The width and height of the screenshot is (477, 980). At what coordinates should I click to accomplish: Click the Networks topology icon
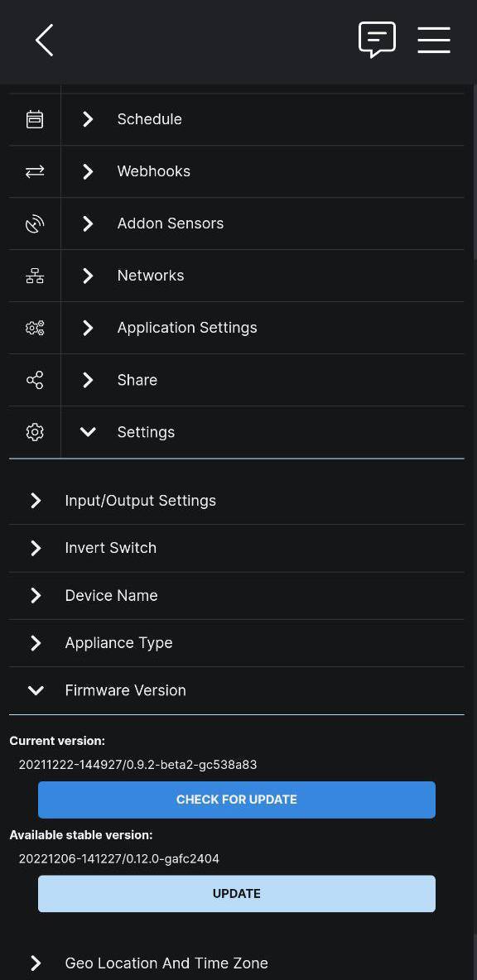35,276
